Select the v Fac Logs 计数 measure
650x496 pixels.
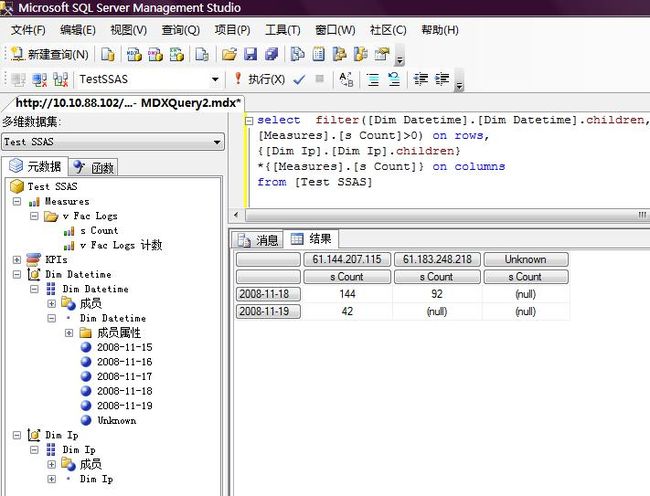(x=121, y=245)
